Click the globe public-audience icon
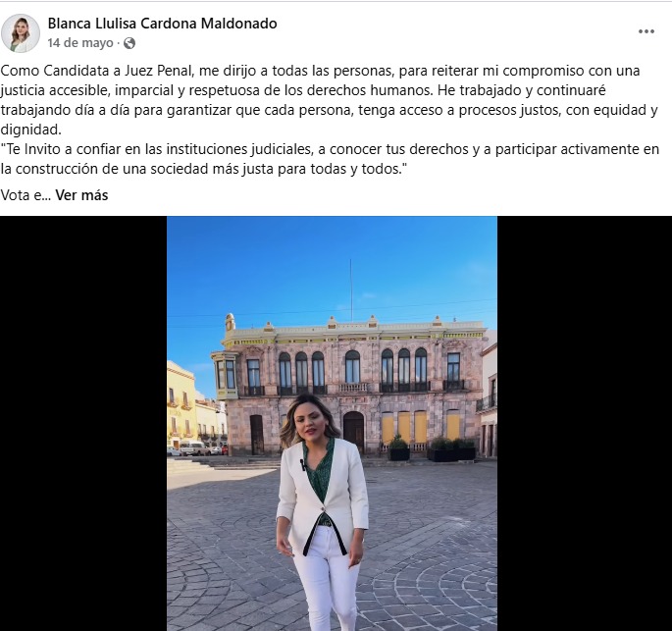Viewport: 672px width, 631px height. click(129, 43)
